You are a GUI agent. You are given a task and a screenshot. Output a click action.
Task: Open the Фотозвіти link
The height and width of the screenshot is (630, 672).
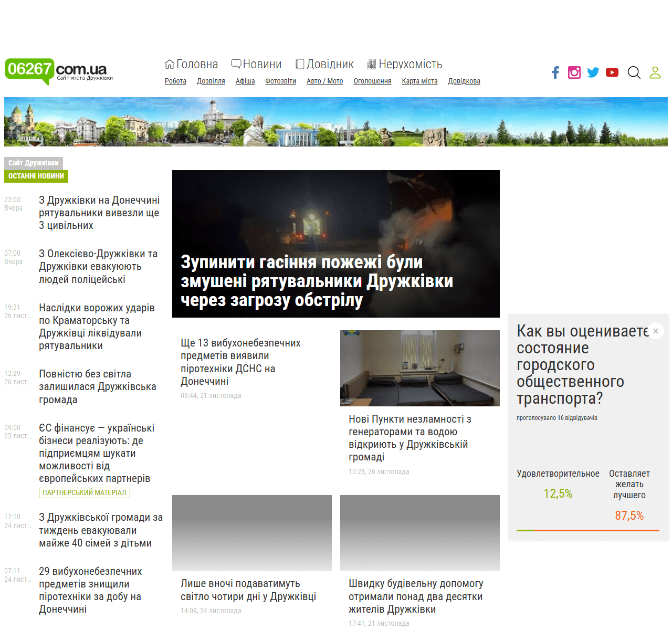tap(280, 81)
